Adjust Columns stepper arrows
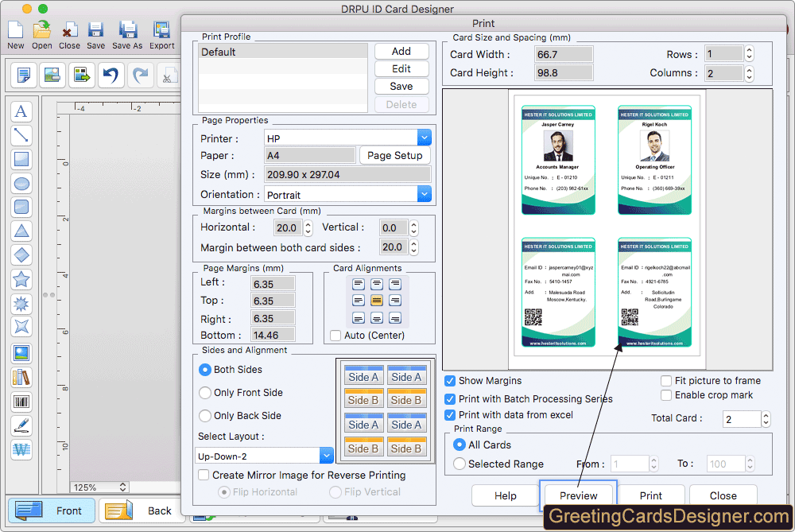795x532 pixels. pyautogui.click(x=750, y=73)
